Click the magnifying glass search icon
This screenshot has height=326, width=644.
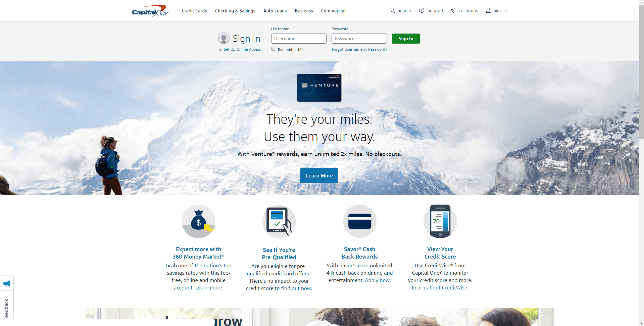point(392,10)
